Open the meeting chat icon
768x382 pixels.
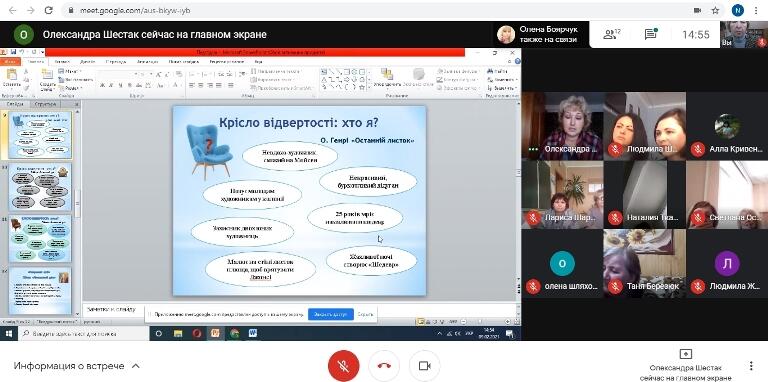click(651, 34)
